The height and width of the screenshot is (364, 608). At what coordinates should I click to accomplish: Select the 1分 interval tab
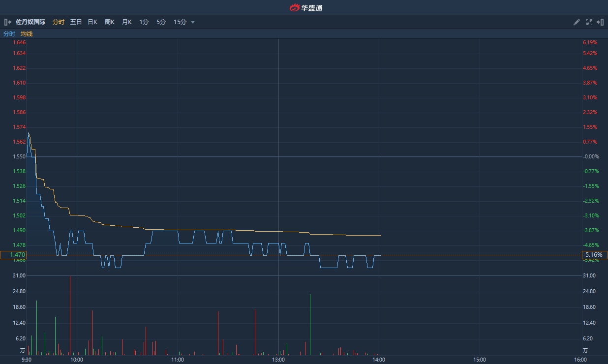click(x=144, y=22)
